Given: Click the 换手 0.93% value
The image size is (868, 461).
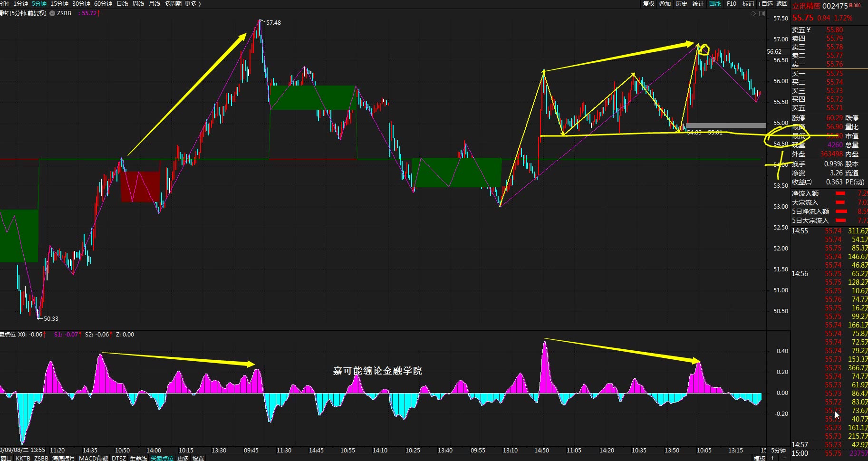Looking at the screenshot, I should 833,164.
